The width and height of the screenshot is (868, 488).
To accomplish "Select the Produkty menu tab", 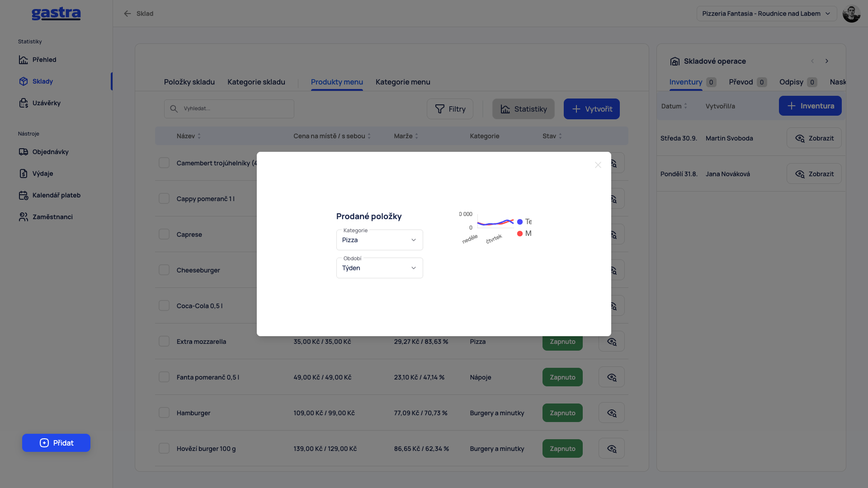I will click(337, 82).
